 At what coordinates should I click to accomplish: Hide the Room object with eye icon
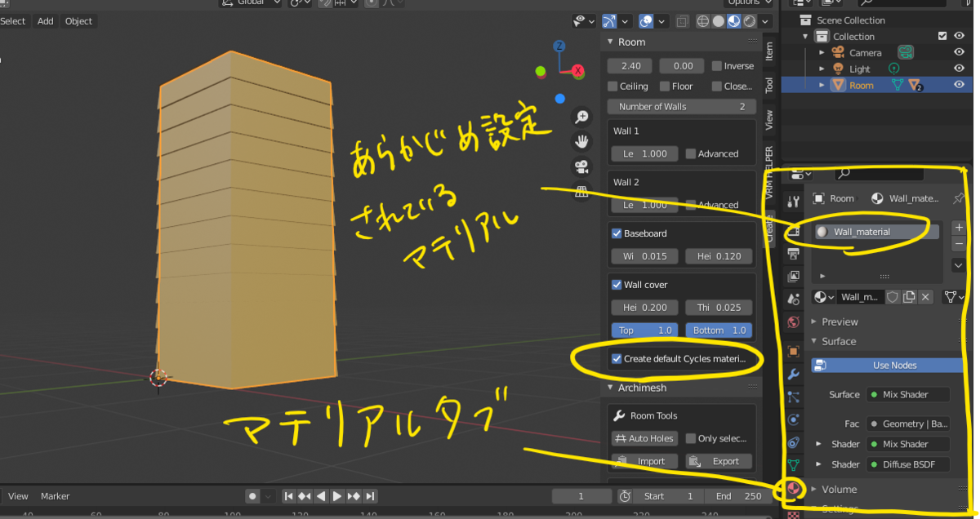960,85
